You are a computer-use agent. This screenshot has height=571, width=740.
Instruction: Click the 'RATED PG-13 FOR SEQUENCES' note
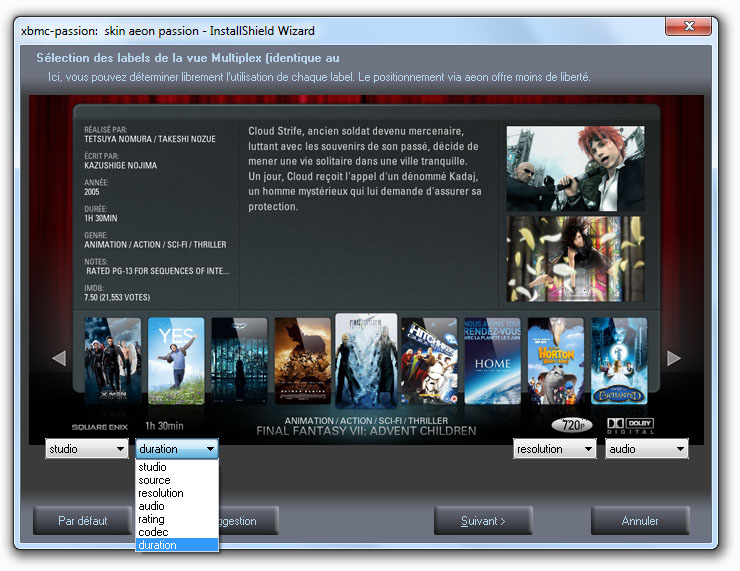coord(157,271)
